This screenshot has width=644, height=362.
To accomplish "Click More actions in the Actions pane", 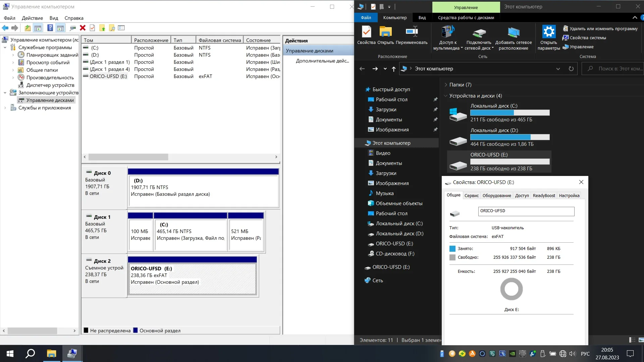I will 322,61.
